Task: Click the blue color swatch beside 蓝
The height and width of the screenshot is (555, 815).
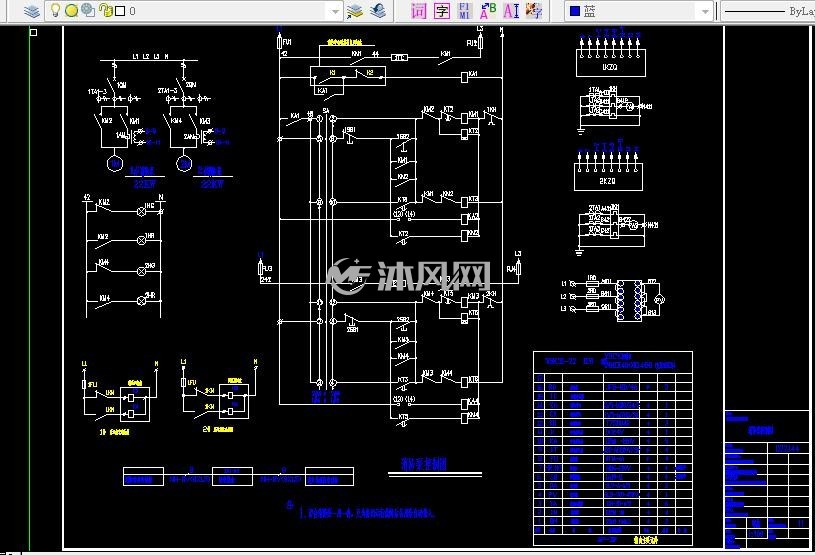Action: point(575,11)
